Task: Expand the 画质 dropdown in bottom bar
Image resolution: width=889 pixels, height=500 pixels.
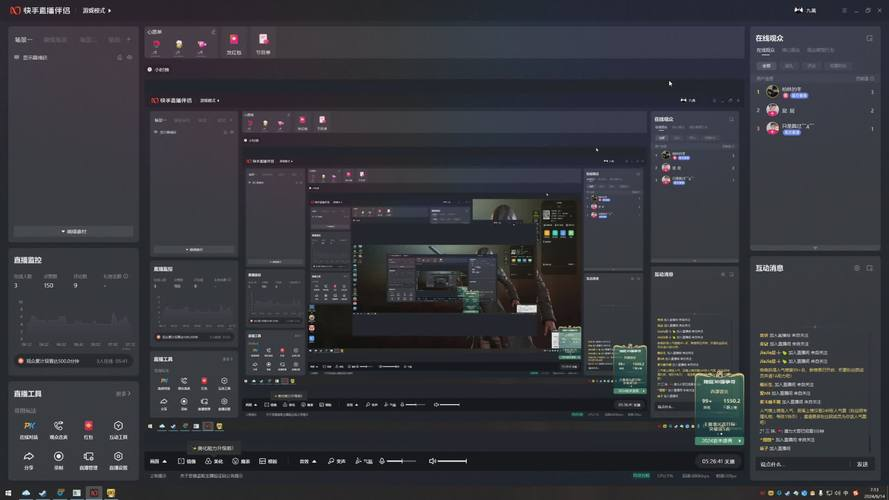Action: click(x=158, y=461)
